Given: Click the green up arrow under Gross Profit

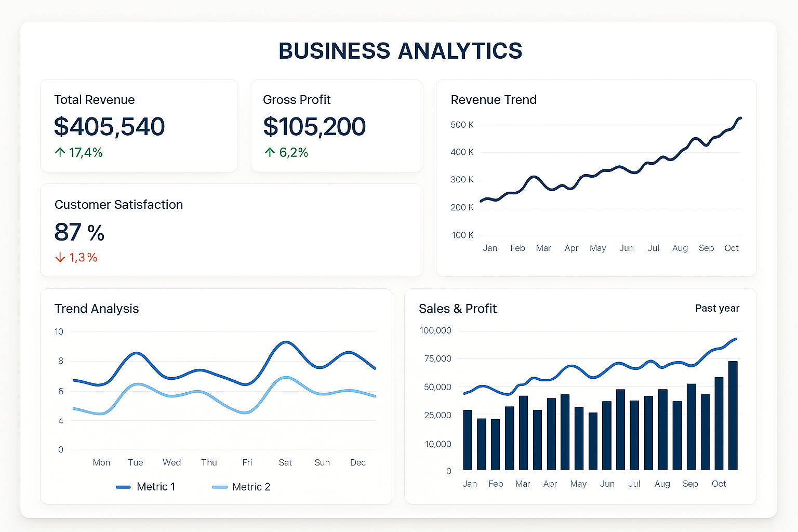Looking at the screenshot, I should (270, 152).
